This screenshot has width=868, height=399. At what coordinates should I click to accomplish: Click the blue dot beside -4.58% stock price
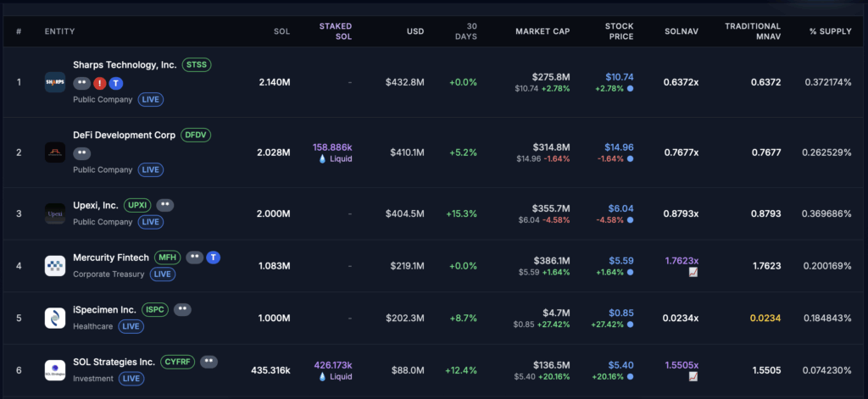click(x=630, y=219)
